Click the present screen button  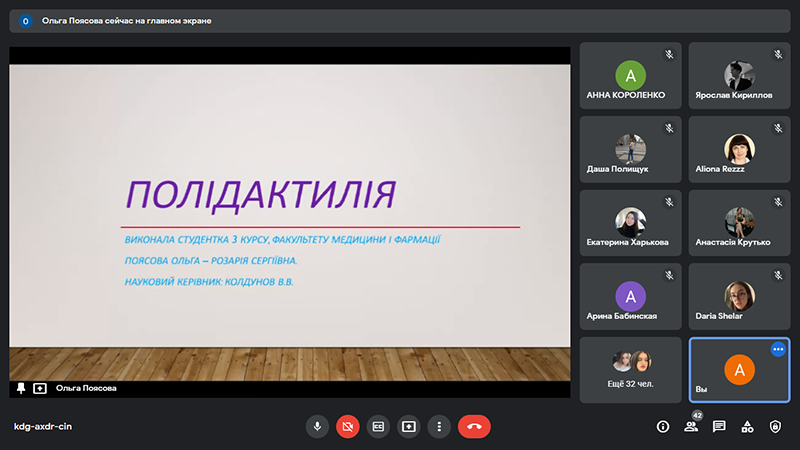tap(409, 426)
